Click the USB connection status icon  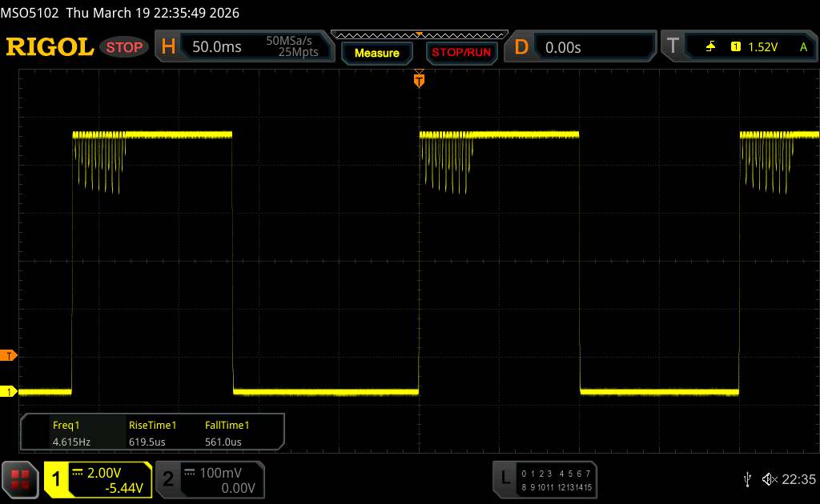pyautogui.click(x=747, y=478)
